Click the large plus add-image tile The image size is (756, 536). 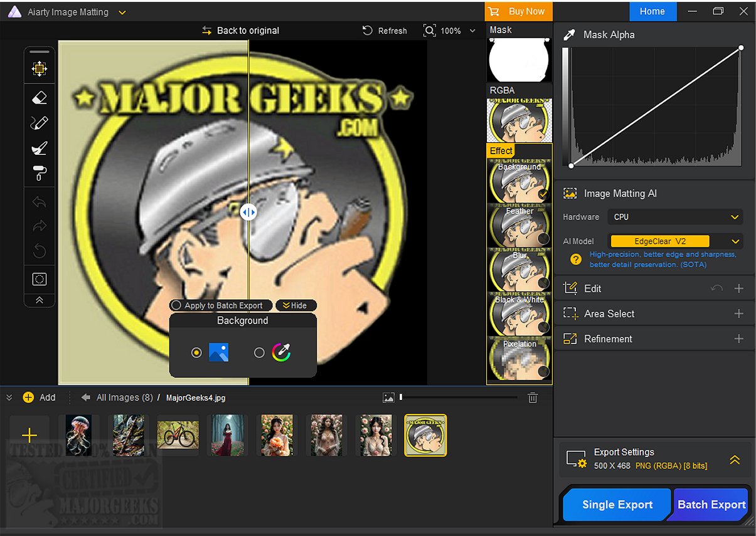(29, 435)
